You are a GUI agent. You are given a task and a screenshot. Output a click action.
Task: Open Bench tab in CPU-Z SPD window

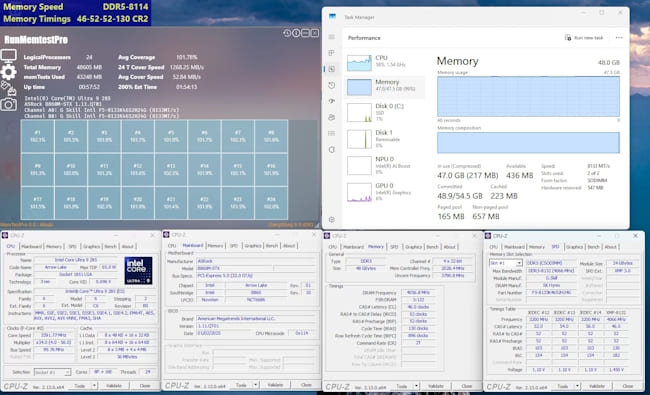tap(593, 247)
